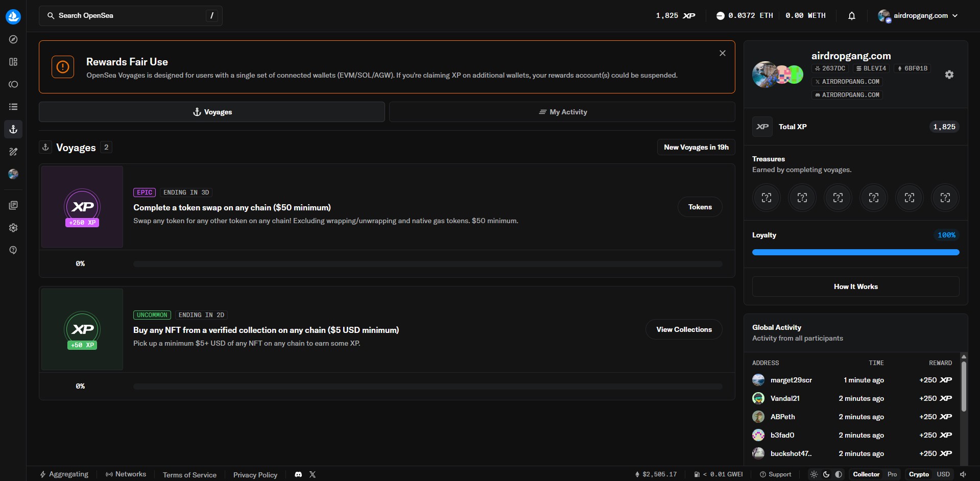Viewport: 980px width, 481px height.
Task: Open the Tokens coin icon in sidebar
Action: [x=13, y=84]
